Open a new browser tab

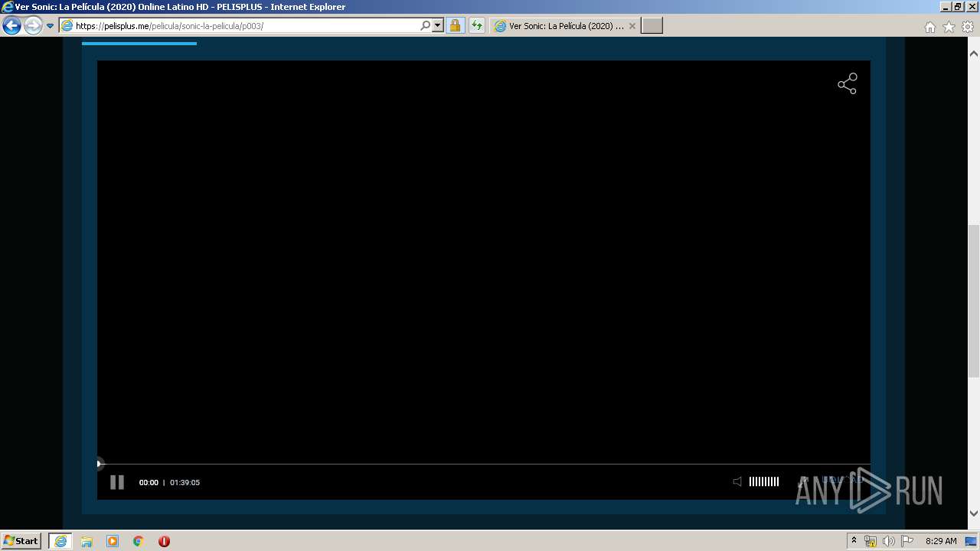[652, 26]
